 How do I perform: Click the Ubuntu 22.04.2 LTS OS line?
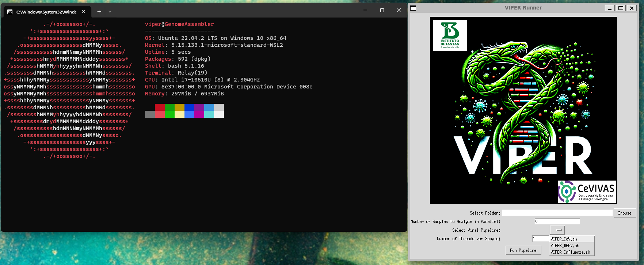click(216, 38)
